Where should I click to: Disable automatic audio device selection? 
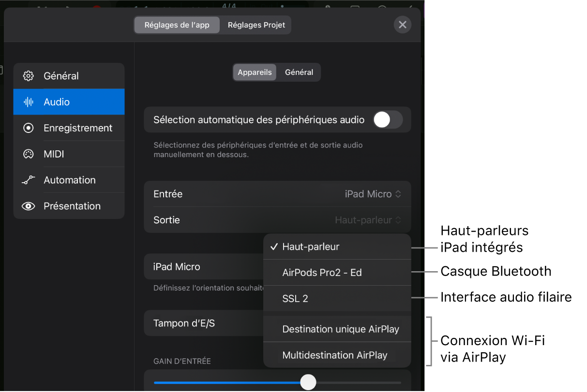coord(387,119)
